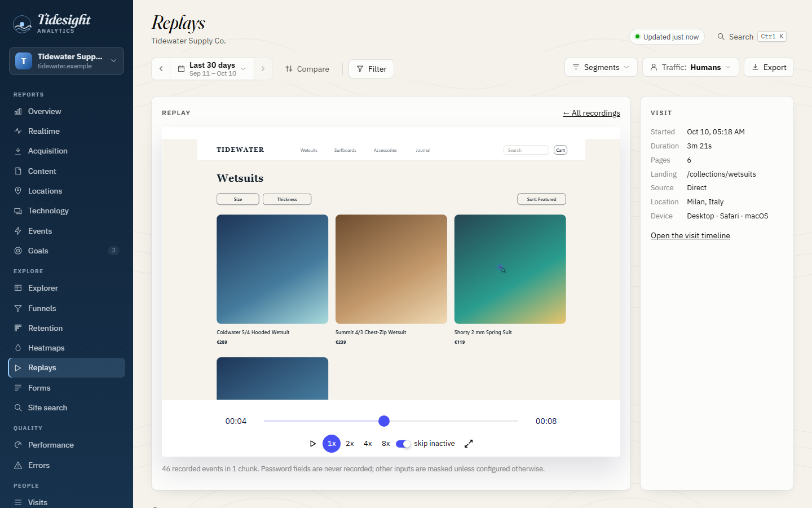Click the Errors warning triangle icon
Screen dimensions: 812x508
(18, 465)
